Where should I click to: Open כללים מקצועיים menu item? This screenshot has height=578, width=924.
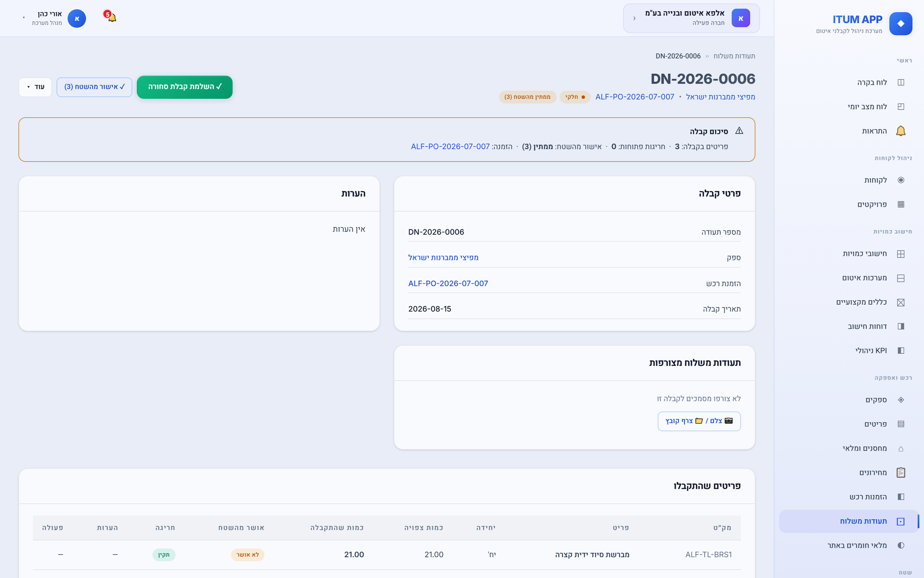pos(861,302)
